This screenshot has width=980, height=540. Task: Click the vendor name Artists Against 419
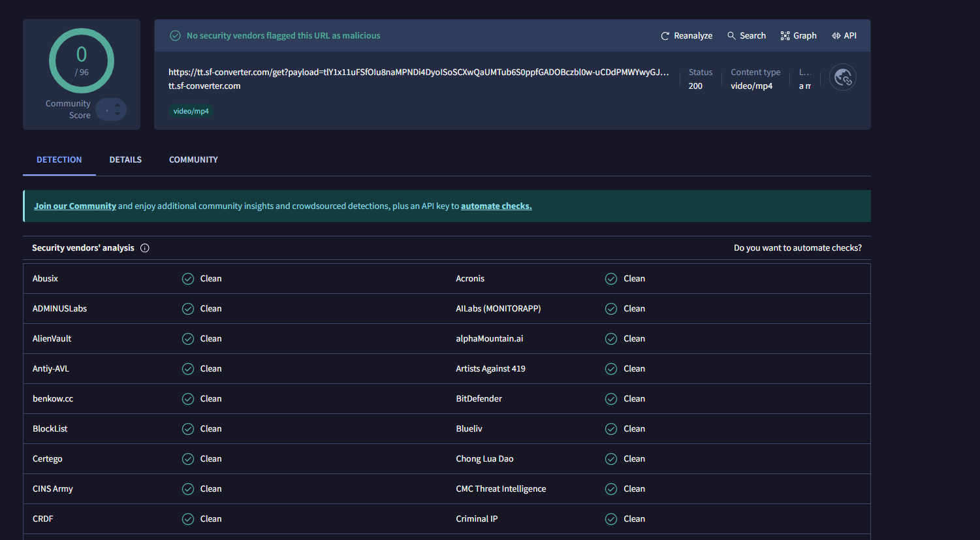coord(490,369)
